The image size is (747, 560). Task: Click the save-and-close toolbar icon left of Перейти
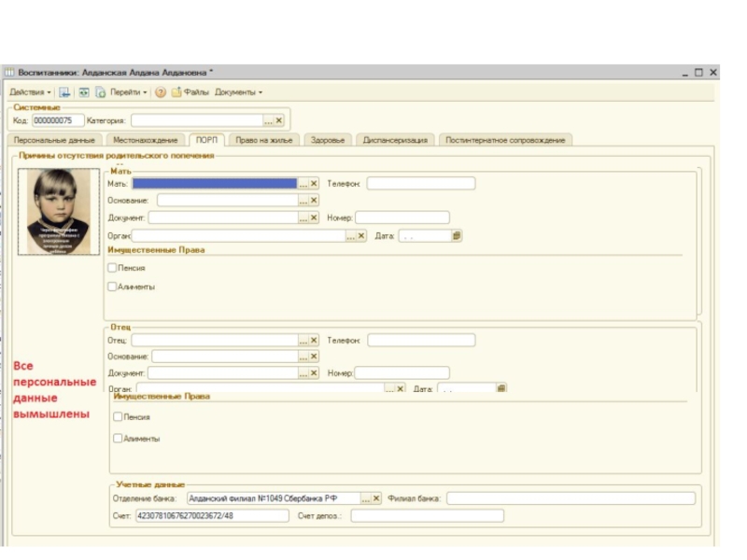(x=64, y=92)
